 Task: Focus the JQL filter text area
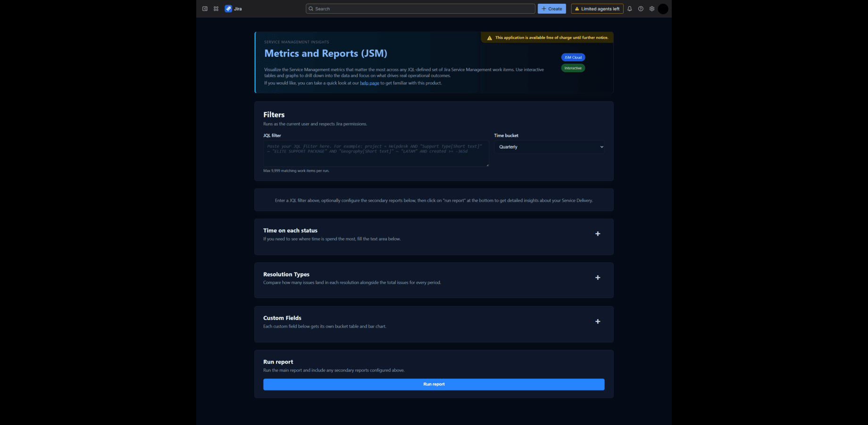point(376,154)
